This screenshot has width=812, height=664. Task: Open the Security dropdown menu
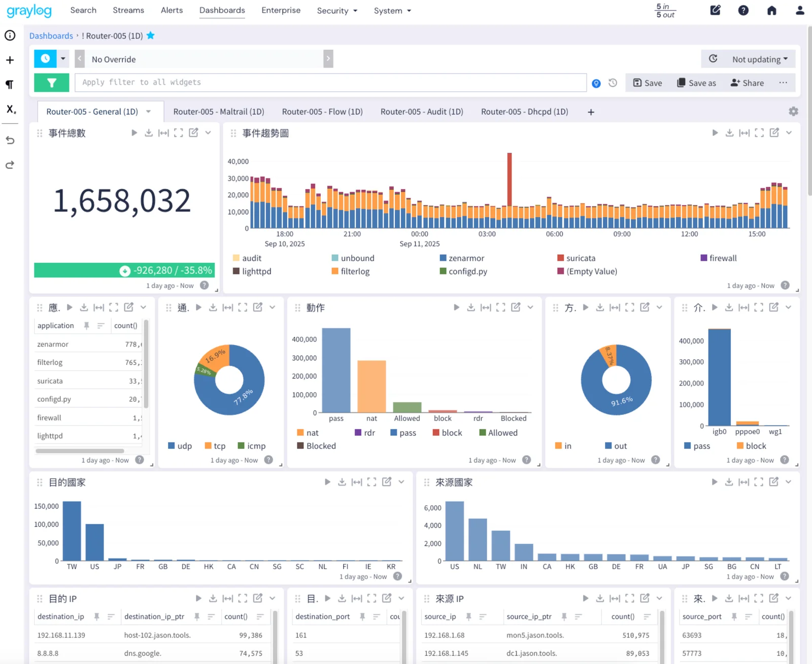(337, 11)
